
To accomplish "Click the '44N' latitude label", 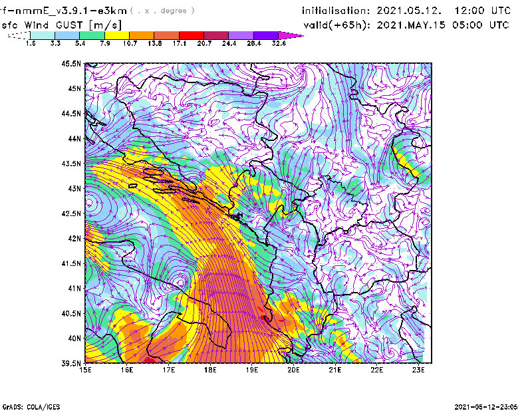I will click(x=74, y=138).
